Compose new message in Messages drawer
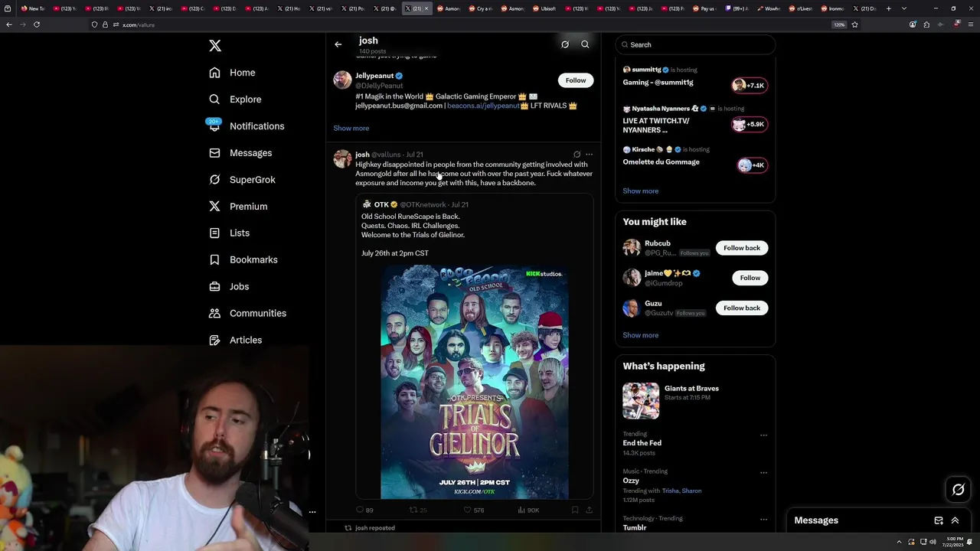The height and width of the screenshot is (551, 980). coord(939,520)
